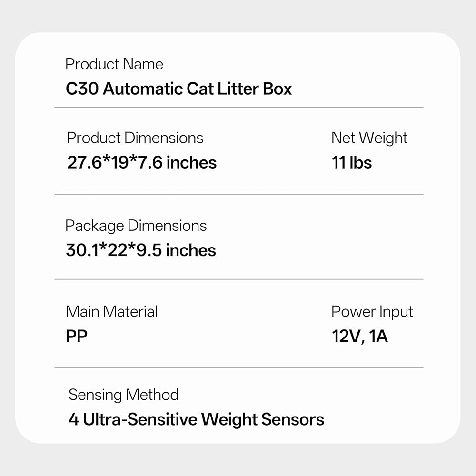The width and height of the screenshot is (476, 476).
Task: Click the divider line above "Main Material"
Action: click(x=238, y=279)
